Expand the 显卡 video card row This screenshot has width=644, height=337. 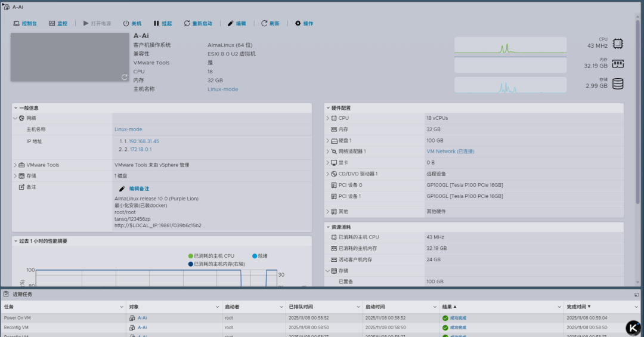coord(328,163)
